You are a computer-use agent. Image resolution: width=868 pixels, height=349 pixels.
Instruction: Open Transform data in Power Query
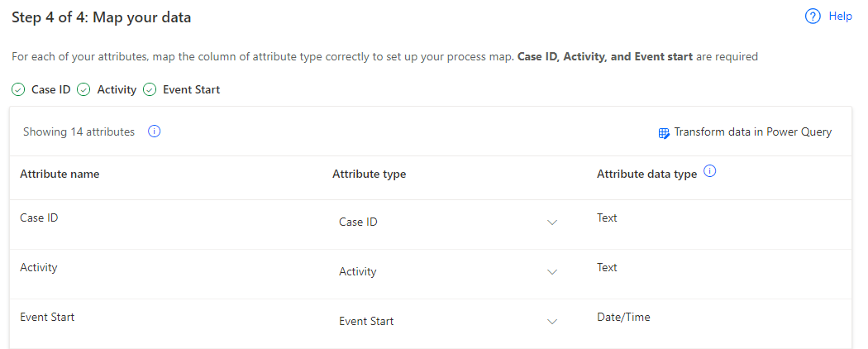[752, 132]
